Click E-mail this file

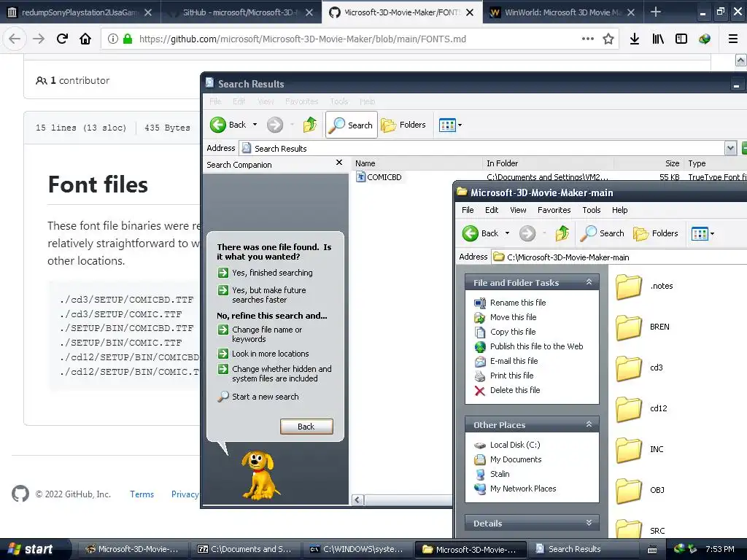[x=506, y=361]
